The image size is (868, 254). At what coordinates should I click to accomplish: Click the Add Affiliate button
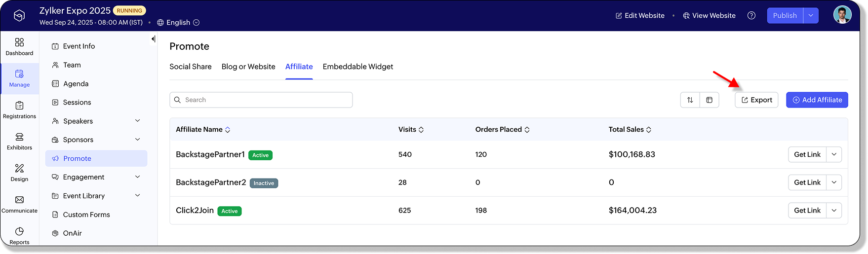coord(817,100)
